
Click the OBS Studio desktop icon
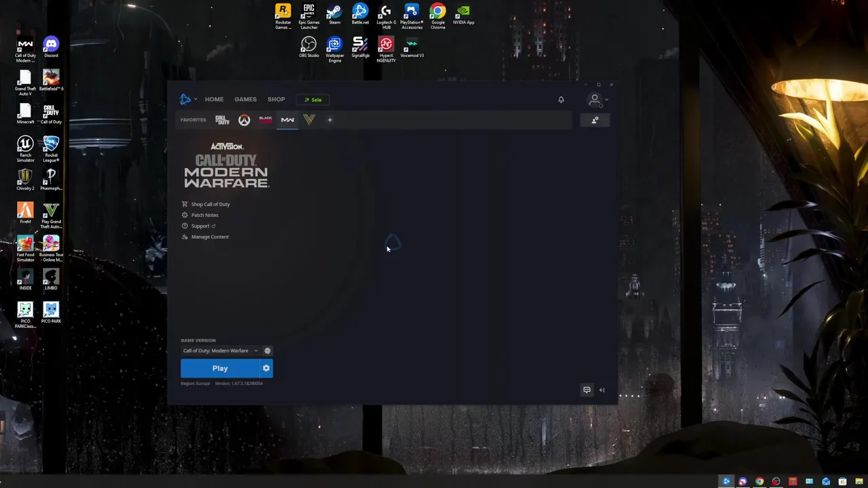(x=309, y=47)
